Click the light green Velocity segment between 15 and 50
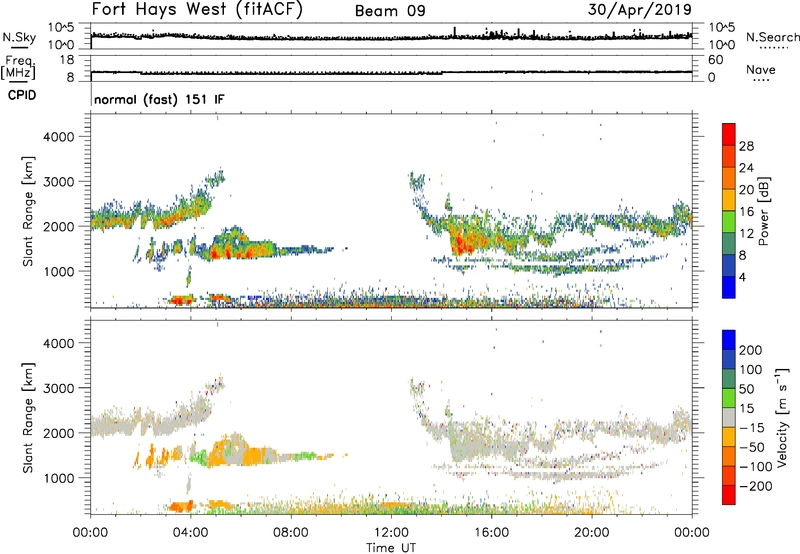This screenshot has height=554, width=800. tap(729, 398)
